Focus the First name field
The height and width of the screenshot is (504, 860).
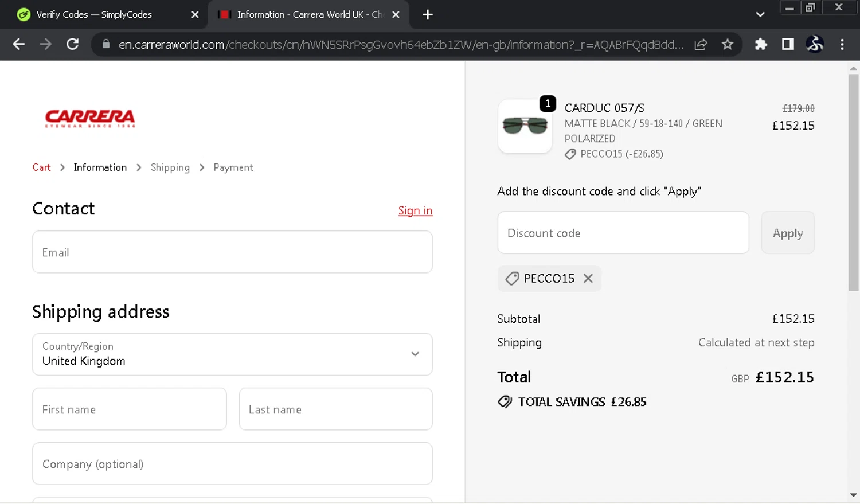(x=130, y=409)
